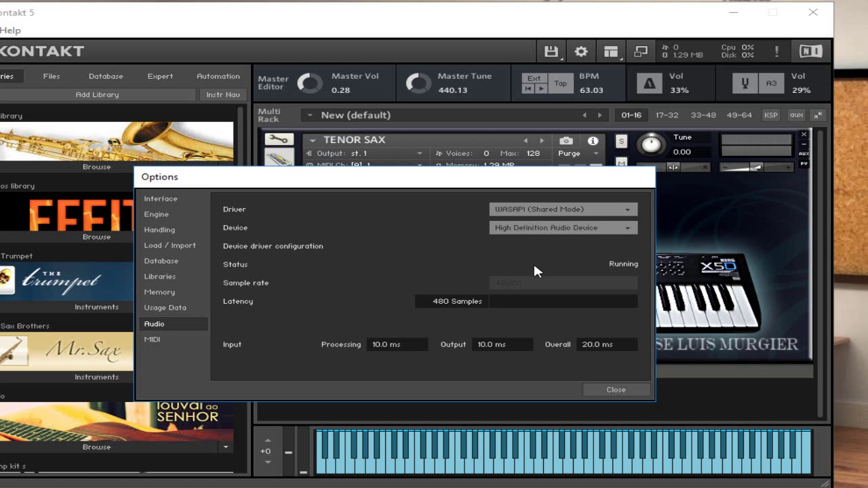Select Usage Data in Options sidebar
Screen dimensions: 868x488
(x=165, y=308)
